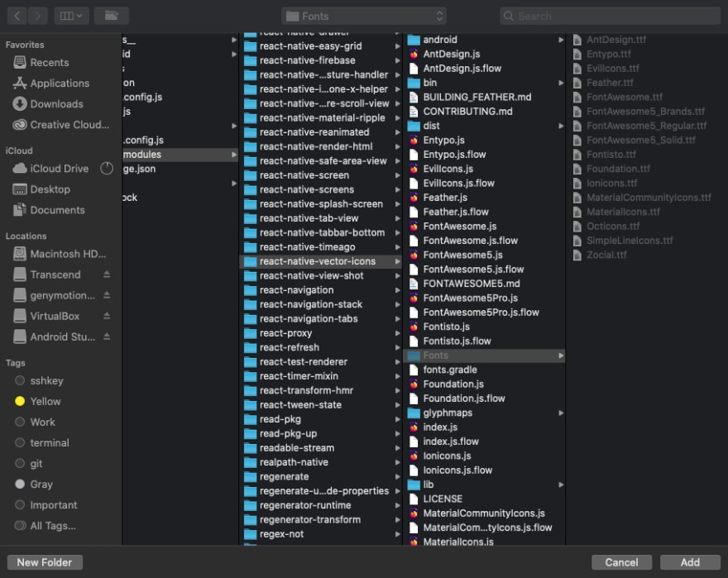Select the fonts.gradle file icon
Viewport: 728px width, 578px height.
pos(414,370)
